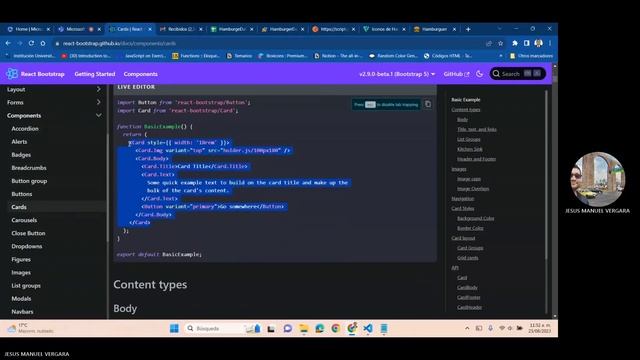This screenshot has height=360, width=640.
Task: Bookmark page with star icon
Action: coord(500,43)
